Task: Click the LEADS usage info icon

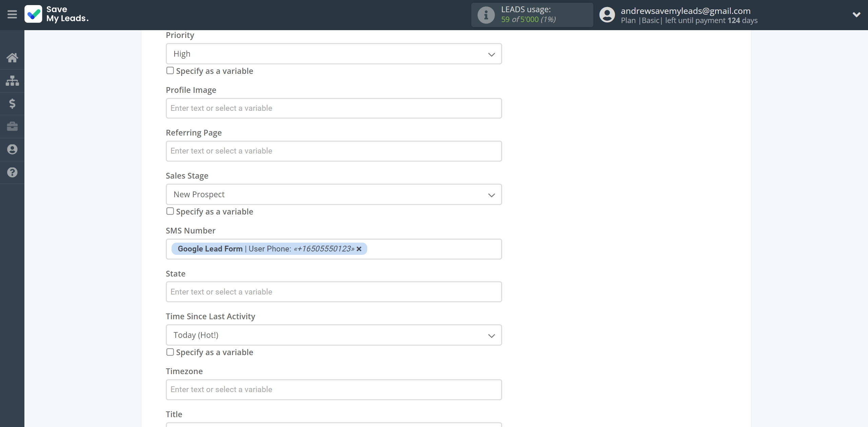Action: coord(486,15)
